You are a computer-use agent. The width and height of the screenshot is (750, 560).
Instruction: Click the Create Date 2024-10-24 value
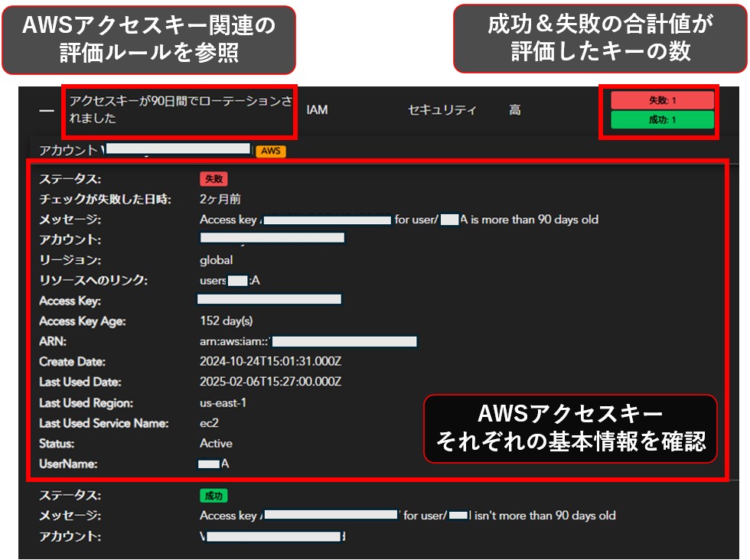270,362
